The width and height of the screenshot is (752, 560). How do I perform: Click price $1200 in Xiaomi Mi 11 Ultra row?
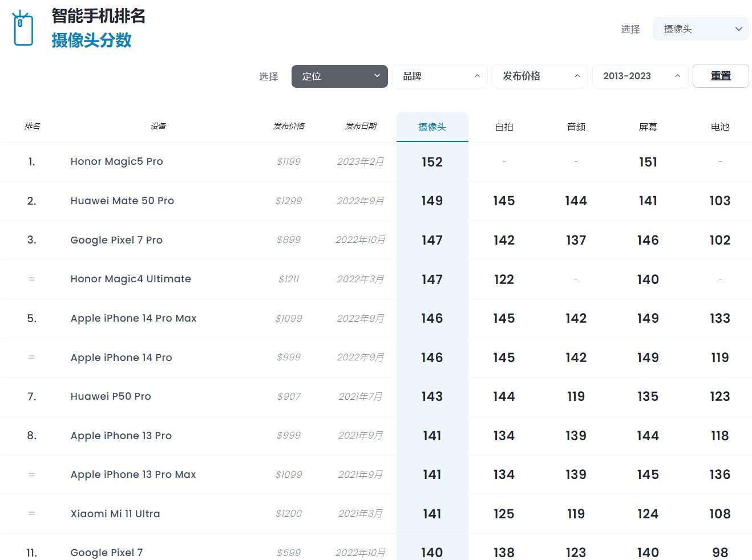289,513
